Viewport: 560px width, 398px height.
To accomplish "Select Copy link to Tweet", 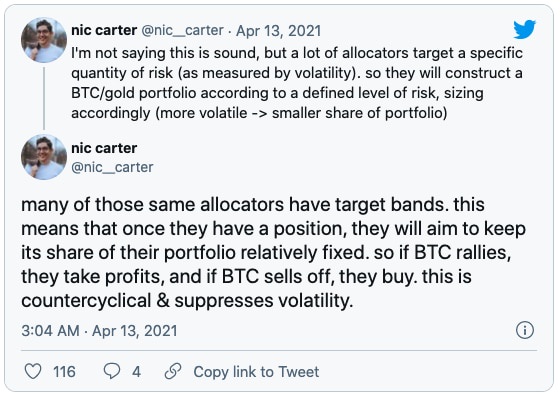I will pyautogui.click(x=256, y=372).
